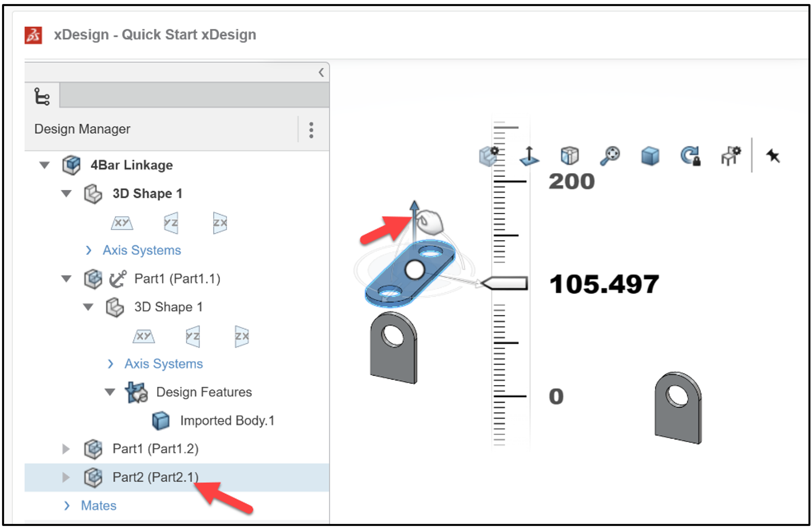Viewport: 812px width, 528px height.
Task: Open the view cube orientation tool
Action: tap(570, 156)
